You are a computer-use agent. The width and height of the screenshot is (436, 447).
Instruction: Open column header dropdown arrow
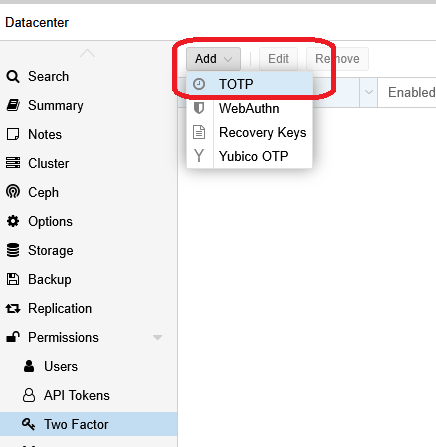tap(369, 92)
